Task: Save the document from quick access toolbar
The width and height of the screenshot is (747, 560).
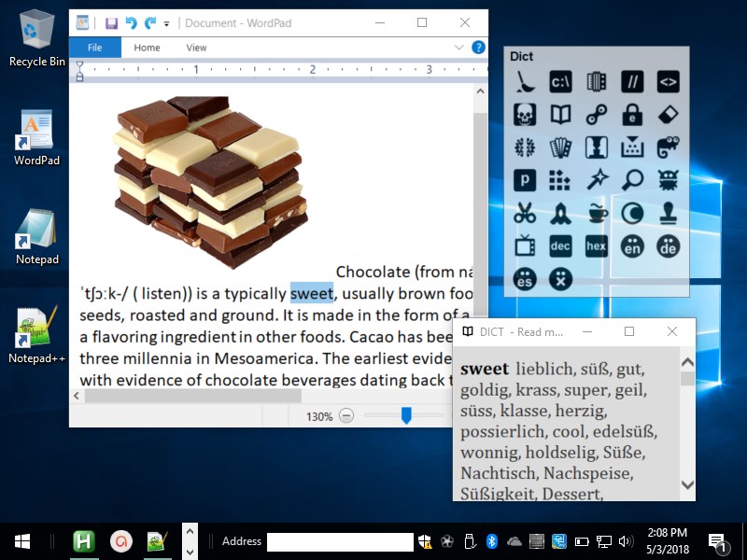Action: click(111, 22)
